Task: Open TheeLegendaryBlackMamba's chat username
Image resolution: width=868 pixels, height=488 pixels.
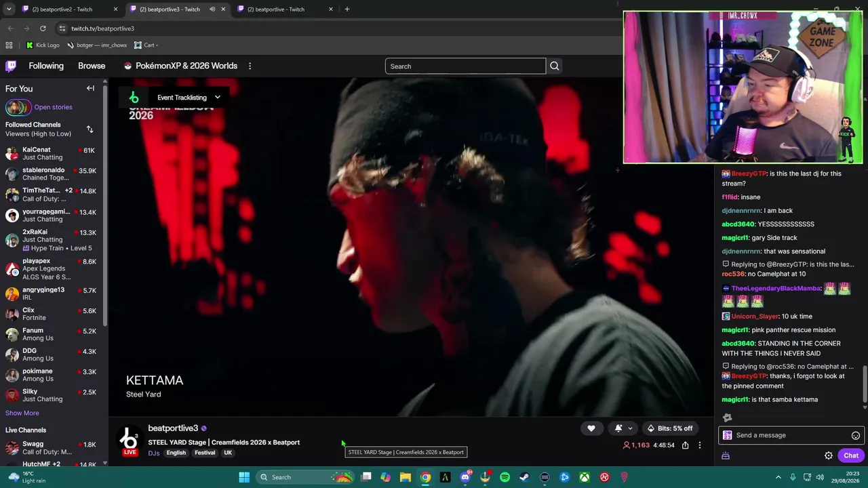Action: (x=776, y=289)
